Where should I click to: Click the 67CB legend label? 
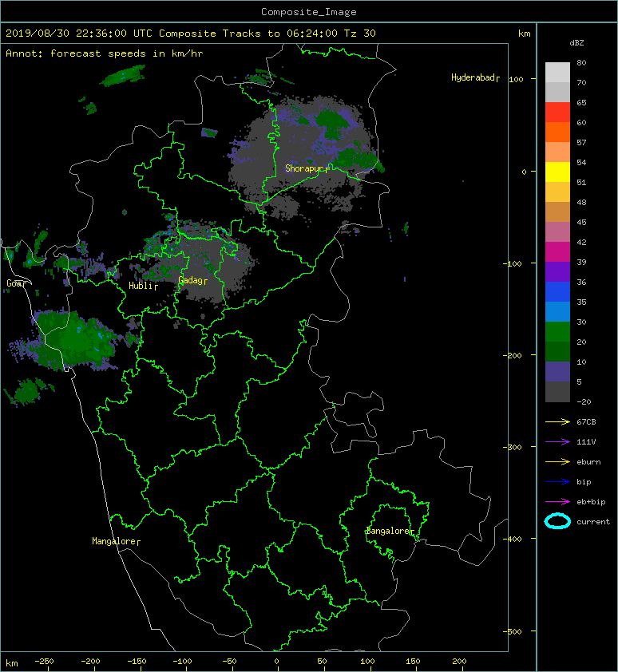coord(586,422)
